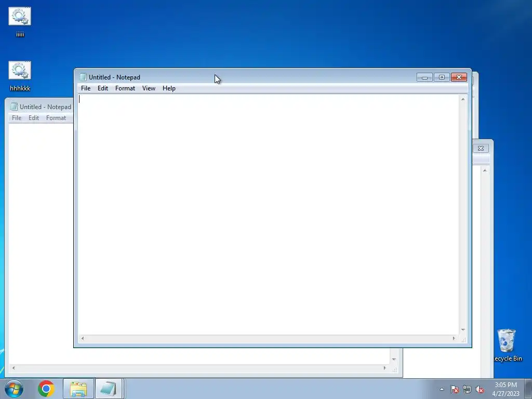Click the taskbar clock showing 3:05 PM
Viewport: 532px width, 399px height.
tap(506, 389)
